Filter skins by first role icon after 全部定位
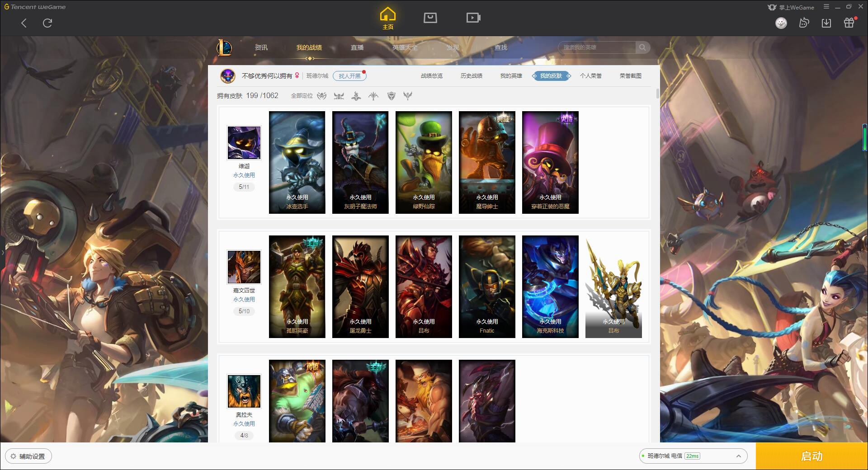 pos(321,96)
